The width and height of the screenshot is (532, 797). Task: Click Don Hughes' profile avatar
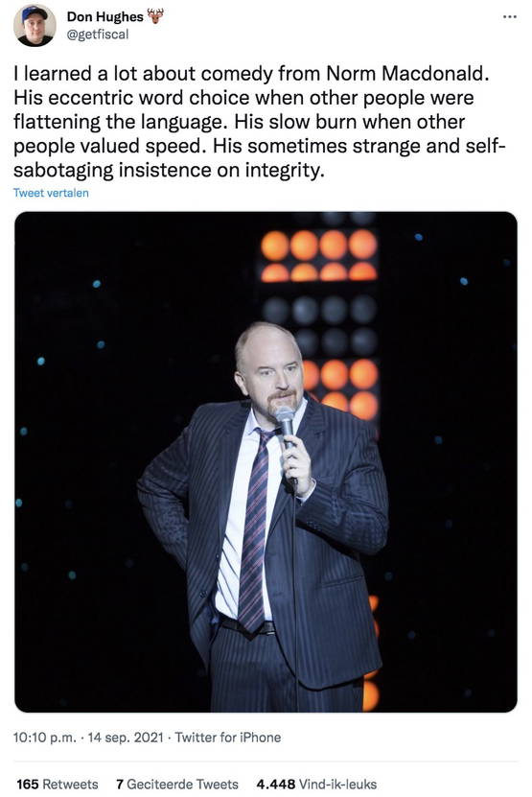(x=35, y=25)
